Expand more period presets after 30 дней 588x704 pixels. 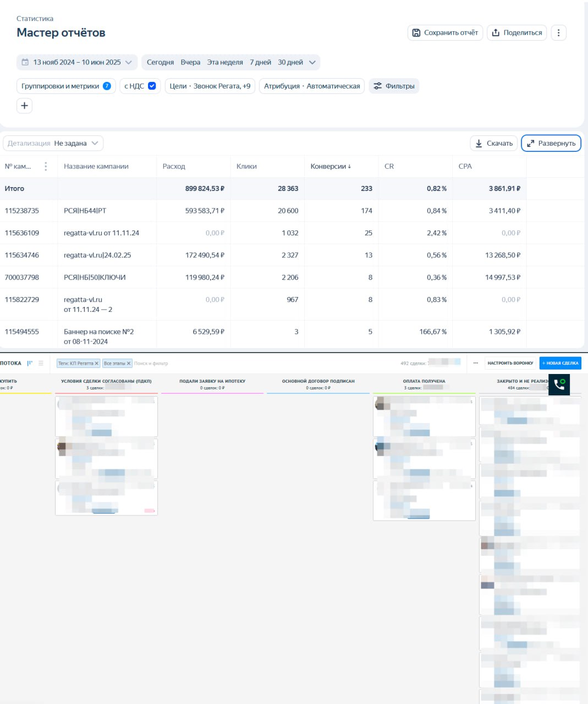312,63
